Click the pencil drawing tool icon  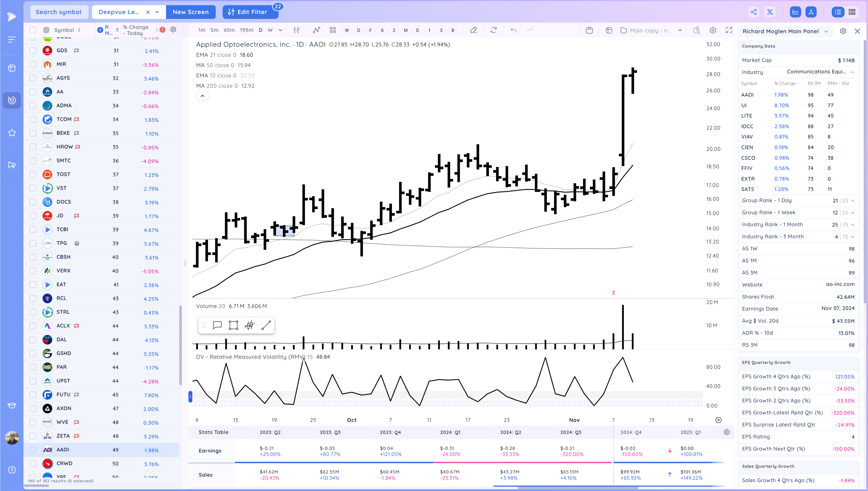pyautogui.click(x=474, y=30)
